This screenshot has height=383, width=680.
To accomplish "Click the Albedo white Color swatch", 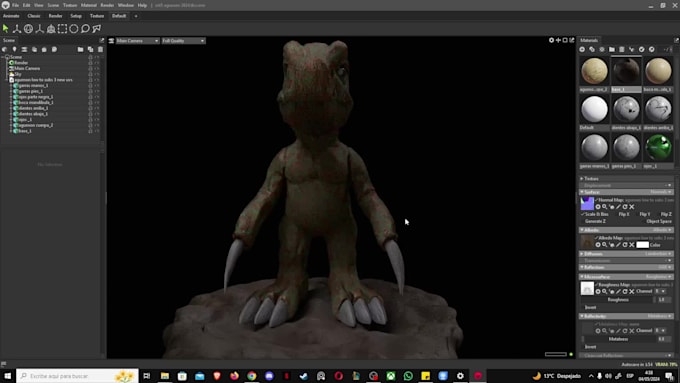I will pos(642,245).
